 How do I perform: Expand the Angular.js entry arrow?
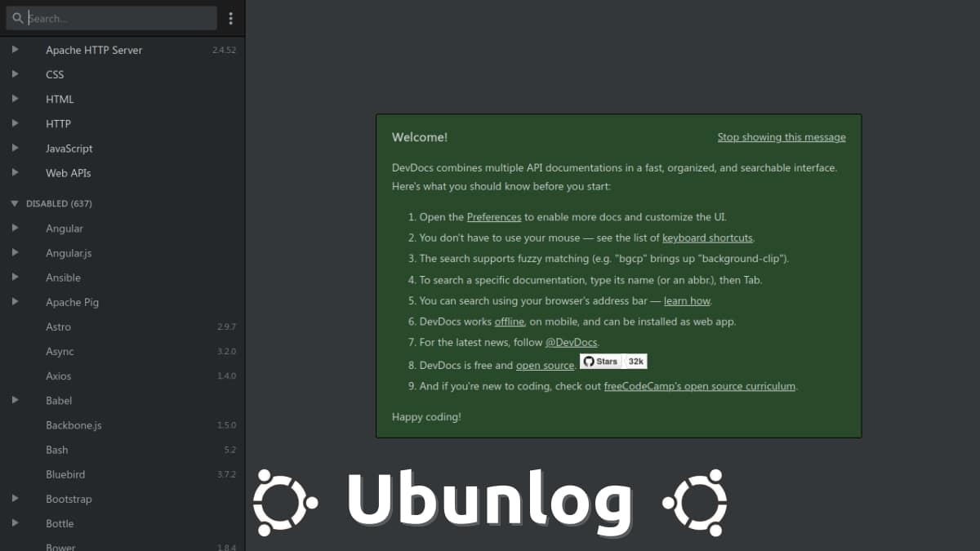coord(15,253)
